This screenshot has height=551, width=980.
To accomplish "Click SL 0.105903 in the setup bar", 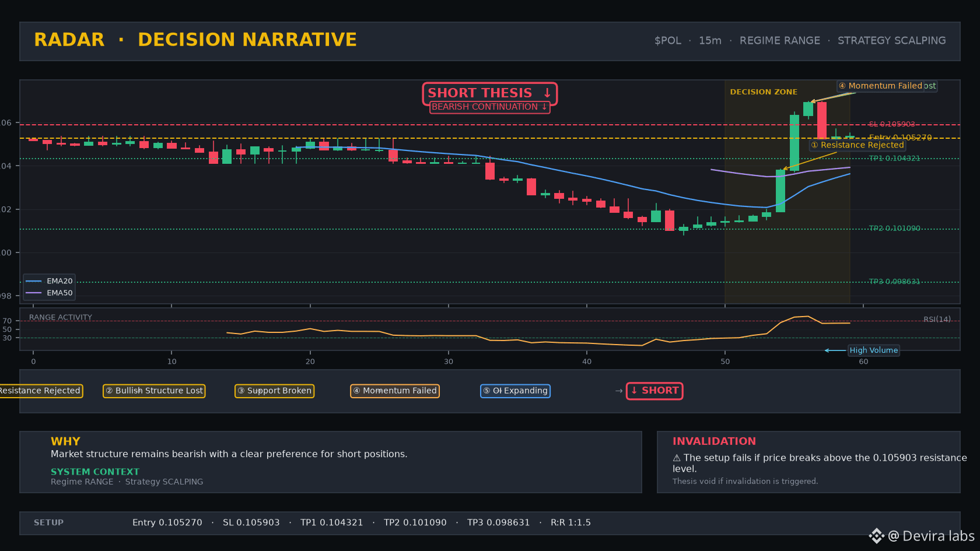I will (251, 523).
